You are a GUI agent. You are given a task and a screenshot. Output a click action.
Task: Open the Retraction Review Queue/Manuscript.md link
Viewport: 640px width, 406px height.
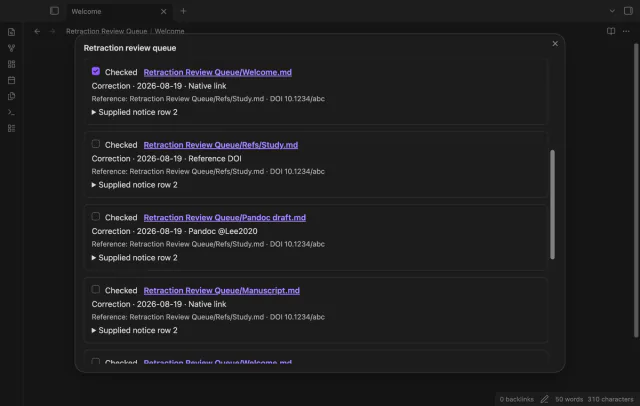tap(222, 291)
